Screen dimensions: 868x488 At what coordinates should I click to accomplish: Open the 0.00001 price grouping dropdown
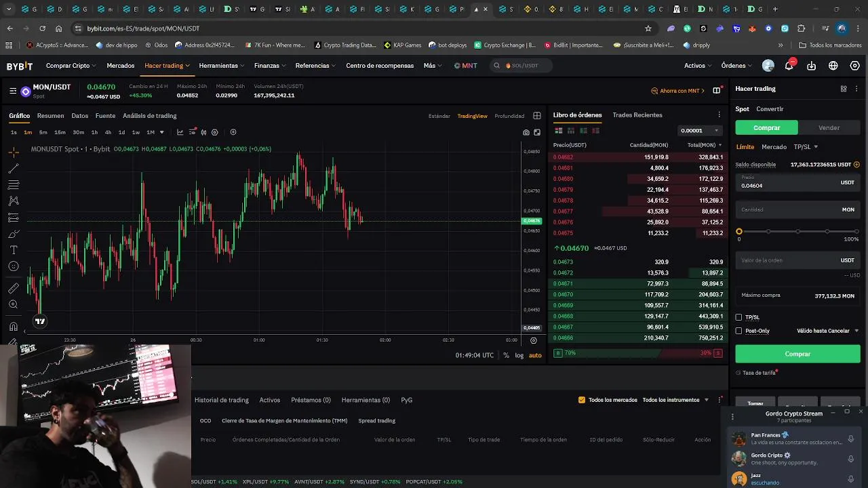point(700,130)
